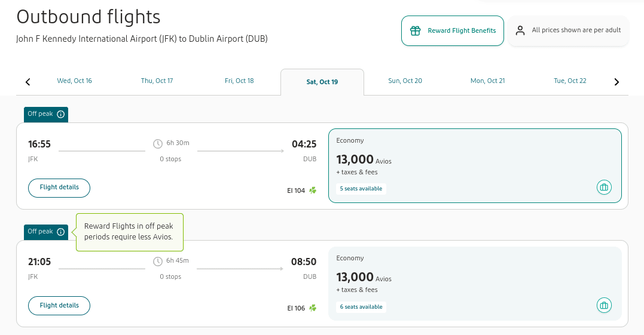
Task: Click the 5 seats available tag
Action: click(x=361, y=189)
